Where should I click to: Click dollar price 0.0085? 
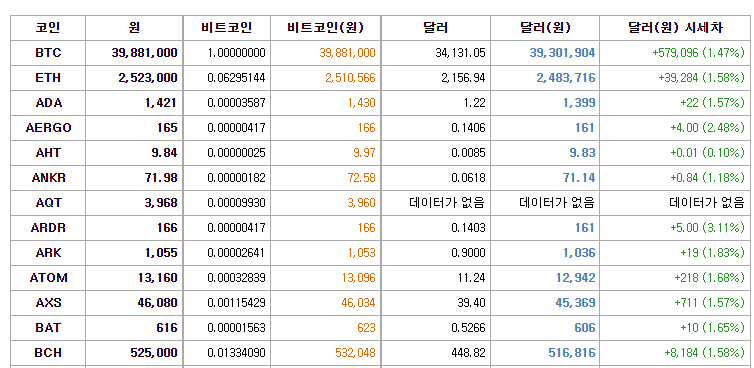coord(468,153)
